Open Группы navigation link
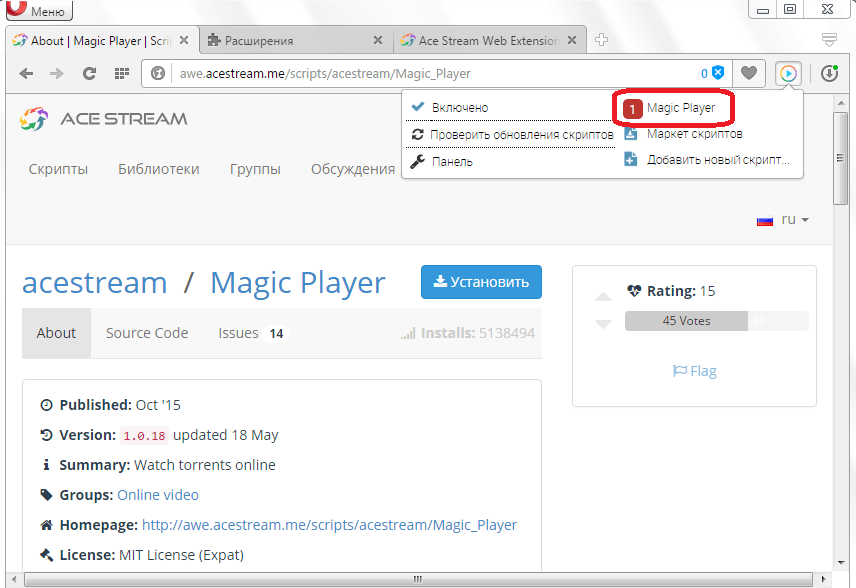The image size is (856, 588). (x=255, y=169)
